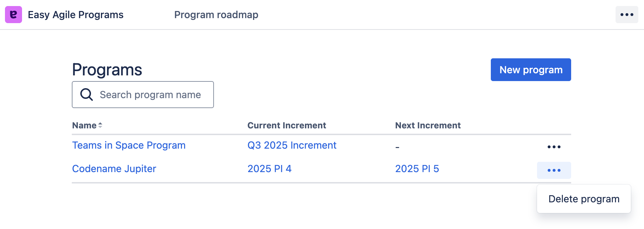Click the sort arrows beside the Name header
644x229 pixels.
pos(100,125)
